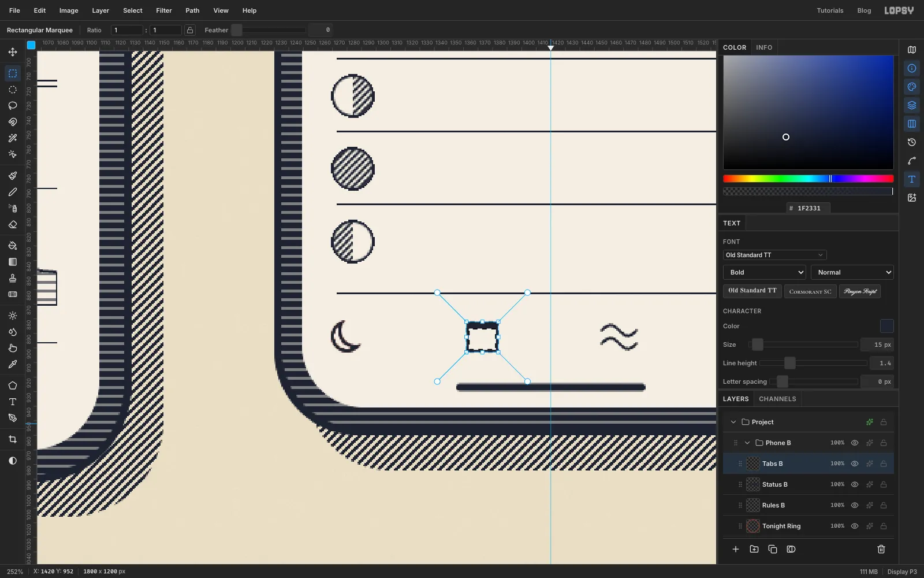Select the polygon Shape tool
Screen dimensions: 924x578
coord(13,386)
